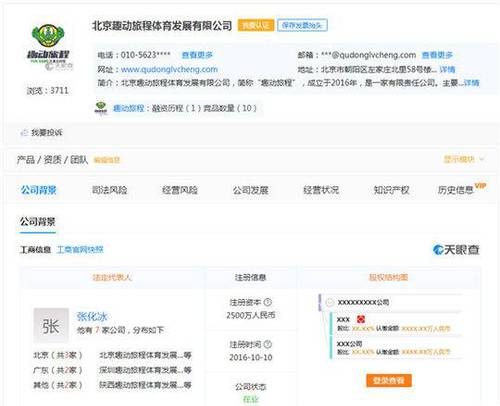Switch to 公司发展 tab
This screenshot has height=406, width=500.
[251, 190]
